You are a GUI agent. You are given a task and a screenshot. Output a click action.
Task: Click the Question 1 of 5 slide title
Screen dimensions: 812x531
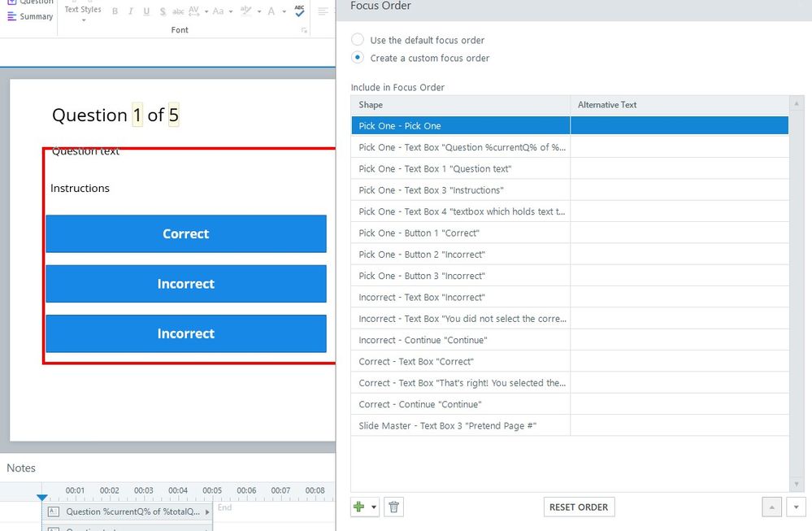point(115,115)
